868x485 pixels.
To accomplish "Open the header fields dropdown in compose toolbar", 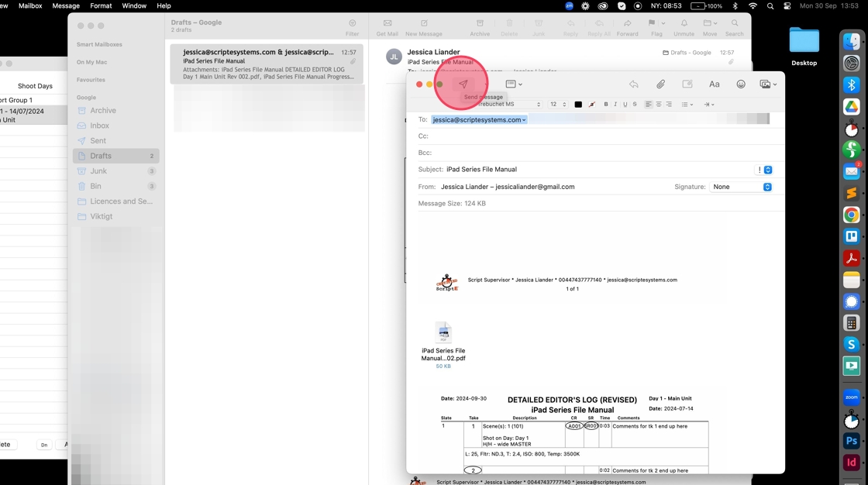I will tap(514, 84).
